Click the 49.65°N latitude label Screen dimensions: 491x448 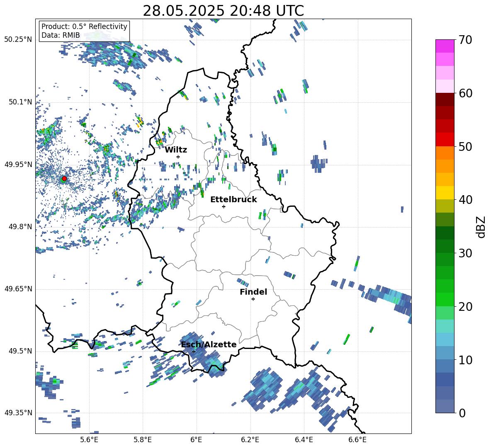[x=18, y=289]
